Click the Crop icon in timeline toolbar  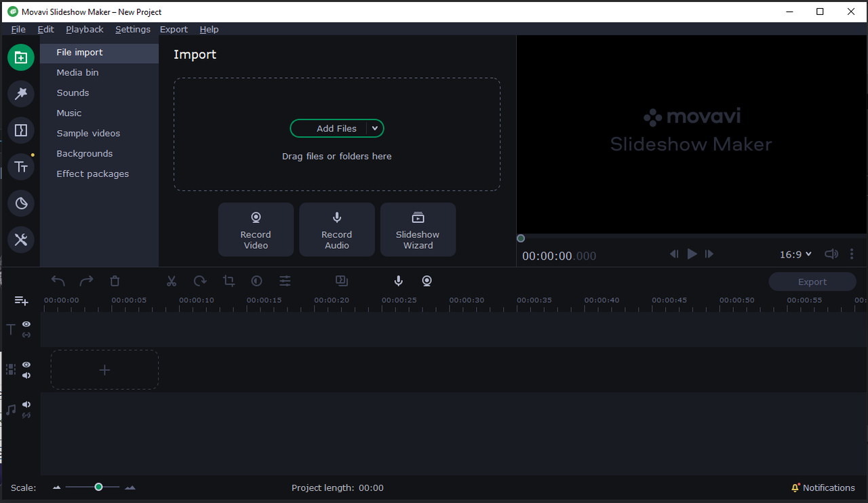coord(229,281)
